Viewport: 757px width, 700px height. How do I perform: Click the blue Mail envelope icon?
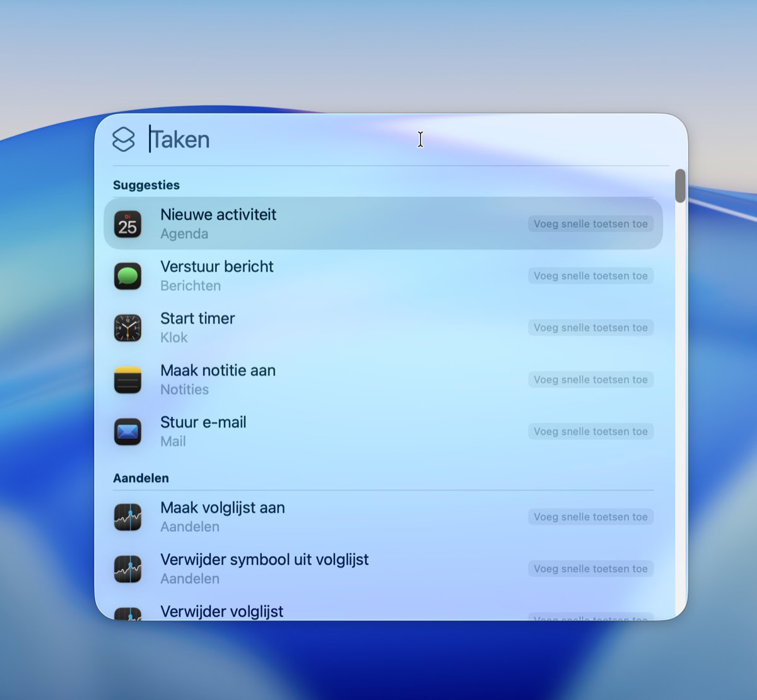(x=127, y=432)
